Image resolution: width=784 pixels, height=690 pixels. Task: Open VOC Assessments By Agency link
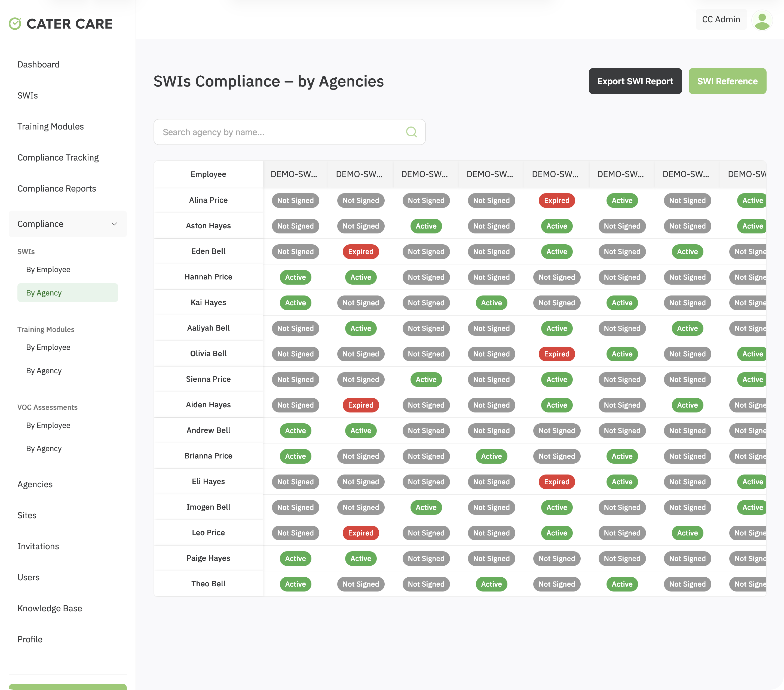click(x=44, y=448)
